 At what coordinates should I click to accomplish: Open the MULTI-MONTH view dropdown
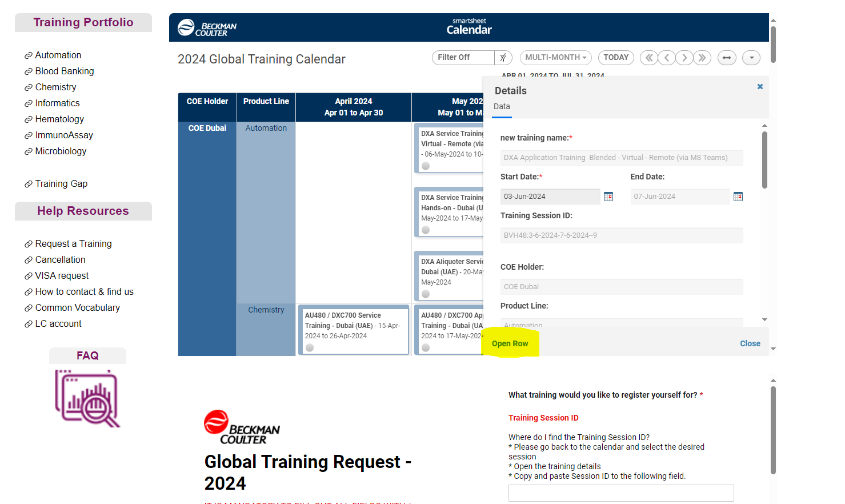pos(556,58)
